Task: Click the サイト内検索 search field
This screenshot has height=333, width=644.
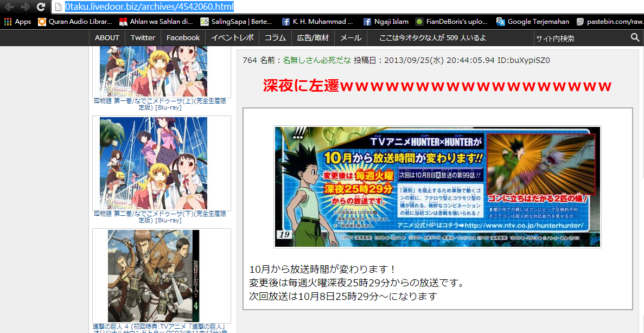Action: (x=581, y=38)
